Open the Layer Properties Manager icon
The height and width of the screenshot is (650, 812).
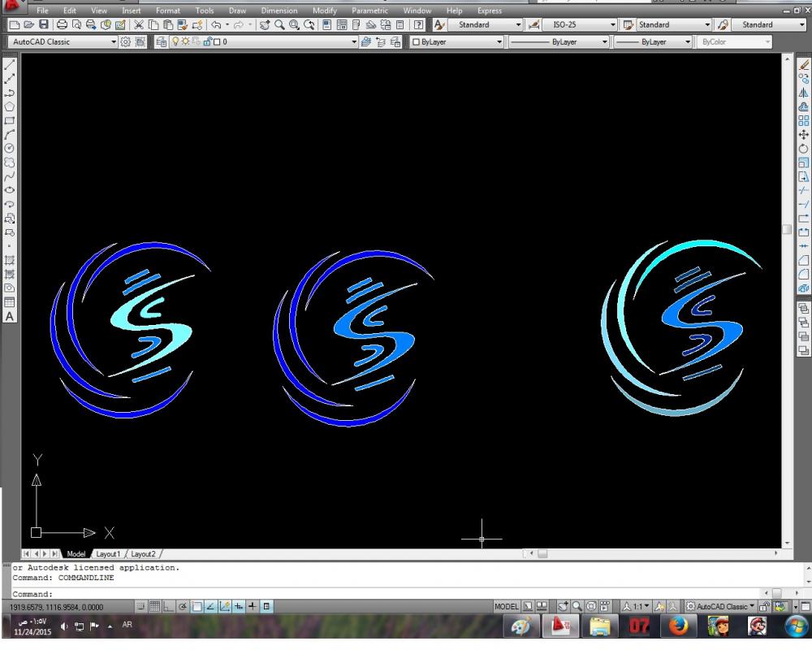click(161, 42)
